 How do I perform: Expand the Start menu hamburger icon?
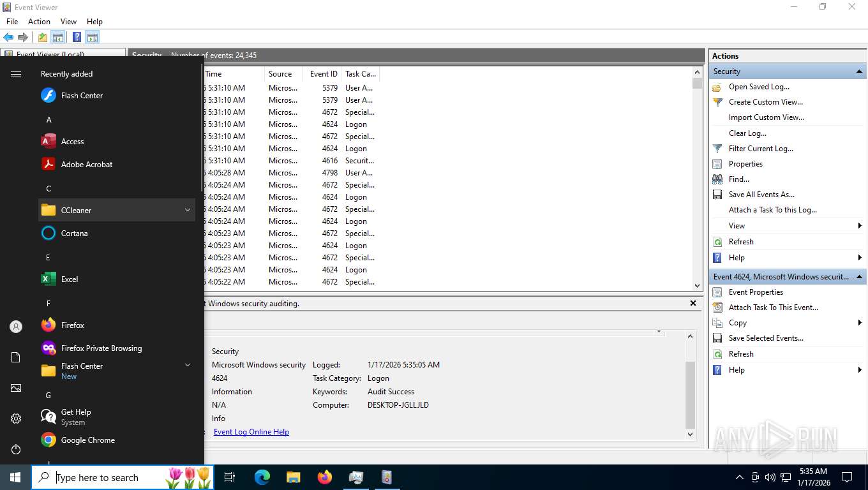tap(16, 74)
